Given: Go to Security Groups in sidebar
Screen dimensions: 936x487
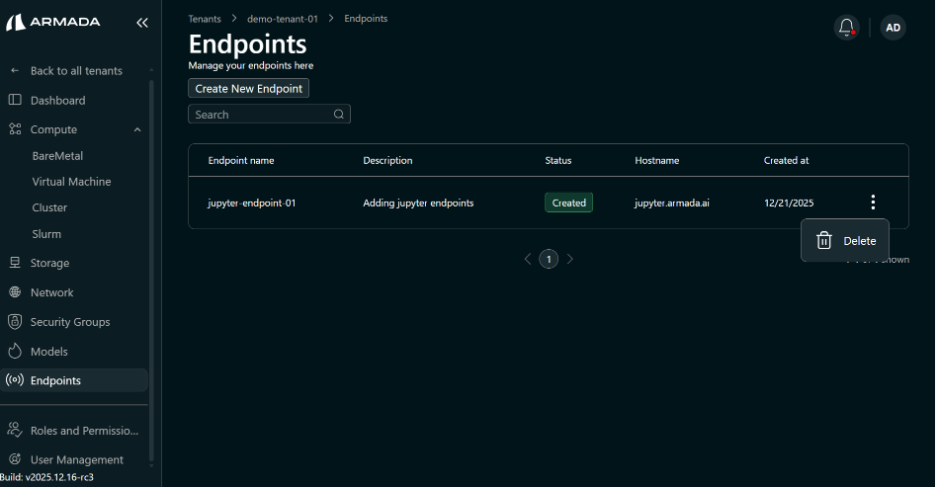Looking at the screenshot, I should click(x=70, y=322).
